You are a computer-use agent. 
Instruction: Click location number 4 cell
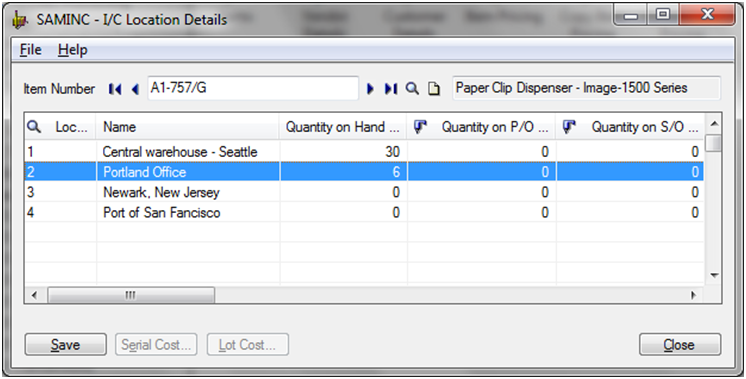pyautogui.click(x=60, y=212)
